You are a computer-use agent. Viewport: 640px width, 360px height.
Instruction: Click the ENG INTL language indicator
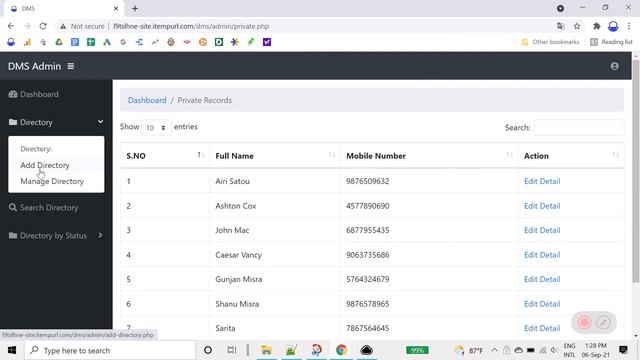click(569, 350)
